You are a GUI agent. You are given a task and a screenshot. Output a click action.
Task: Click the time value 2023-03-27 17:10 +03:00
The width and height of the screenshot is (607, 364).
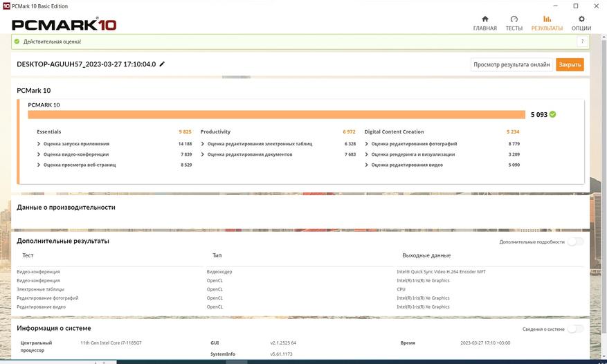coord(485,343)
